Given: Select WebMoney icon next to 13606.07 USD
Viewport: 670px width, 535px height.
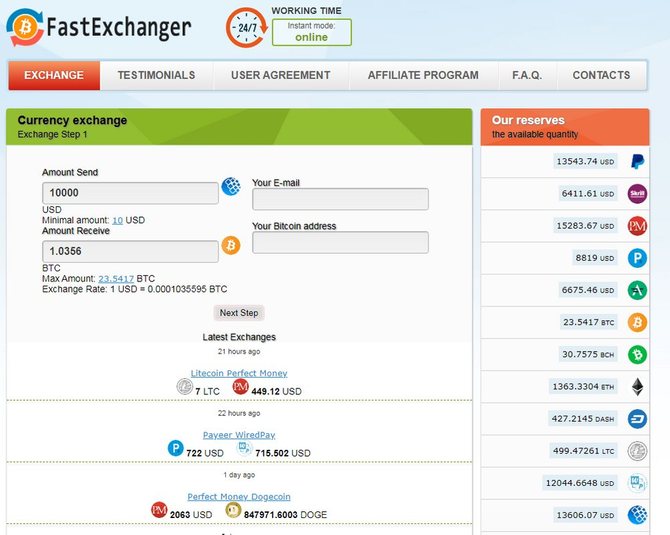Looking at the screenshot, I should [637, 515].
